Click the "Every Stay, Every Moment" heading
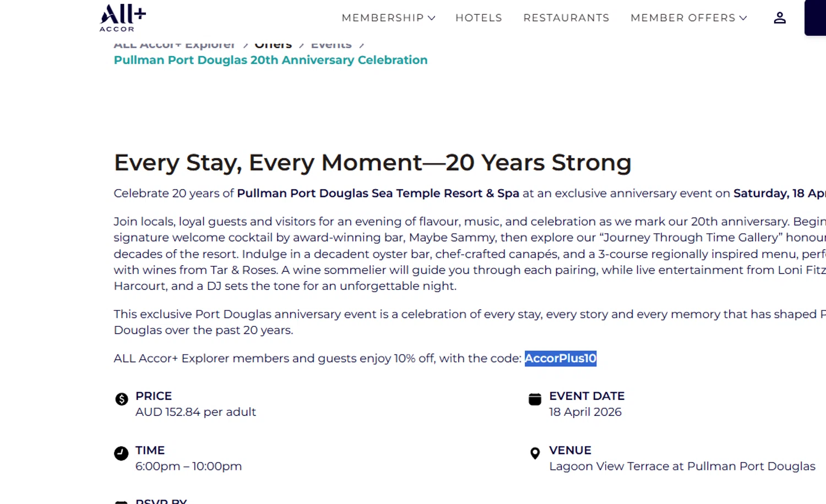 pos(372,162)
